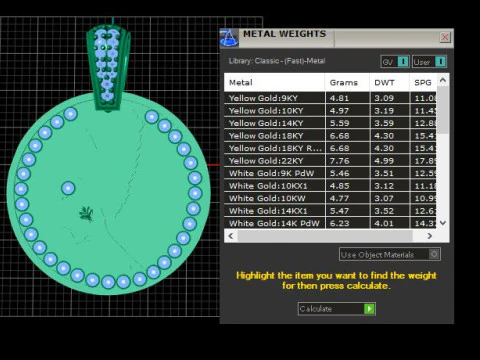The width and height of the screenshot is (480, 360).
Task: Click the 3.07 DWT value
Action: (x=384, y=198)
